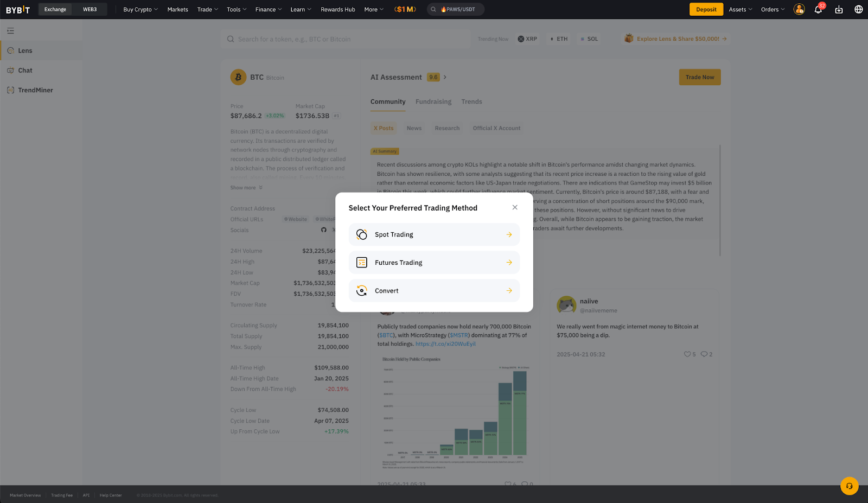
Task: Open the API footer link
Action: 86,495
